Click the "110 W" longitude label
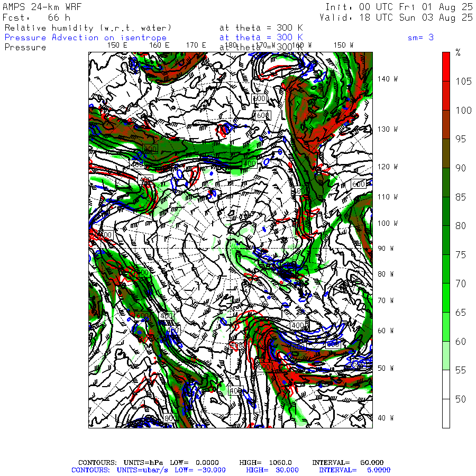 point(388,197)
